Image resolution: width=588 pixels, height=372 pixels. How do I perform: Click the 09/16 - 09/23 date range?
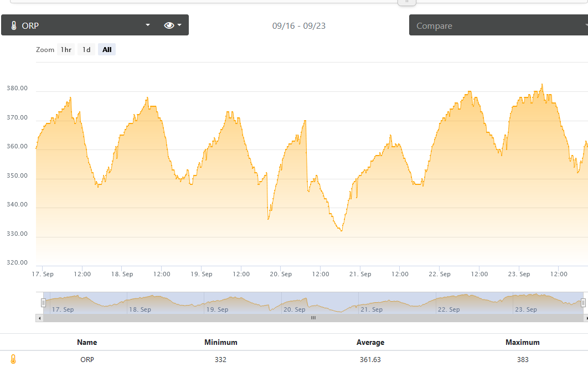click(x=299, y=26)
